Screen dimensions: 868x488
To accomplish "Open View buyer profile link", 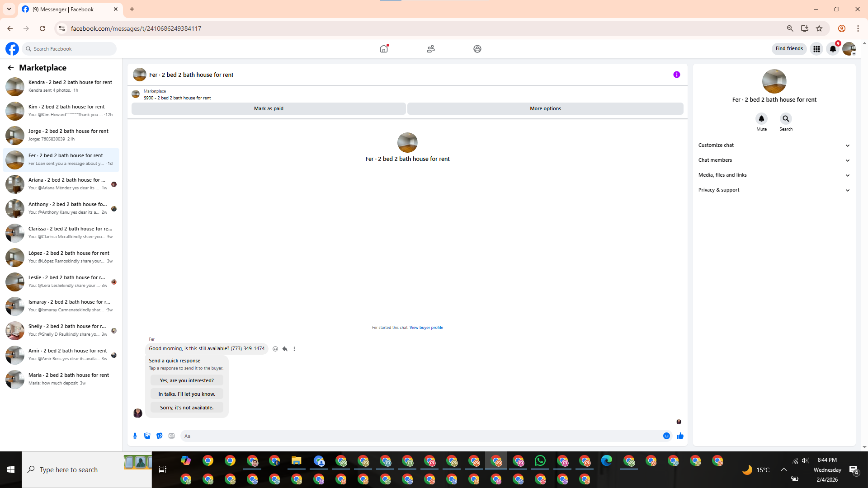I will (426, 328).
